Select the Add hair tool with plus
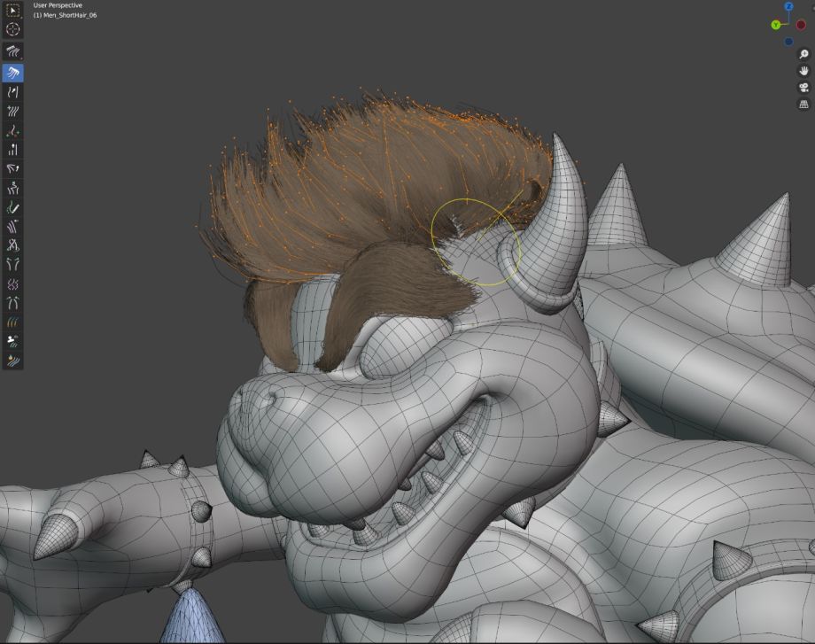This screenshot has height=644, width=815. (x=13, y=112)
